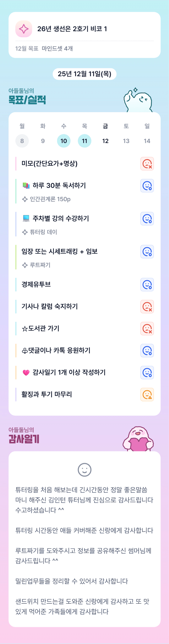Click status icon for 댓글이나 카톡 응원하기
This screenshot has height=644, width=169.
coord(147,351)
